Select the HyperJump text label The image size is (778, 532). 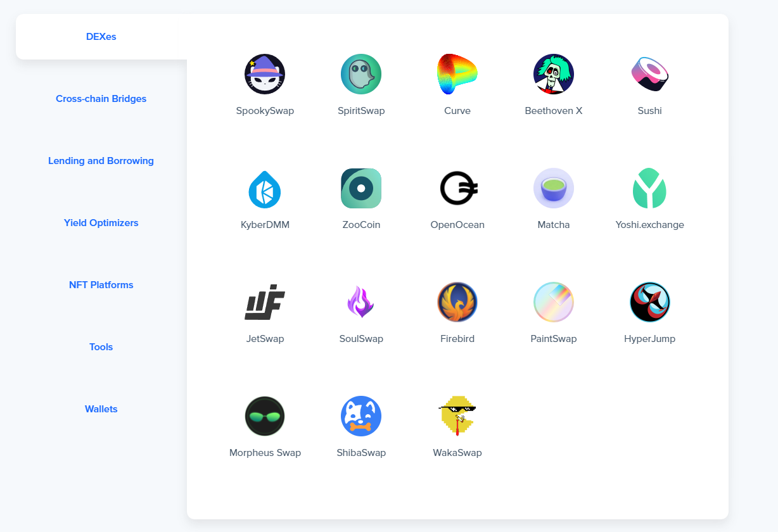pos(650,339)
